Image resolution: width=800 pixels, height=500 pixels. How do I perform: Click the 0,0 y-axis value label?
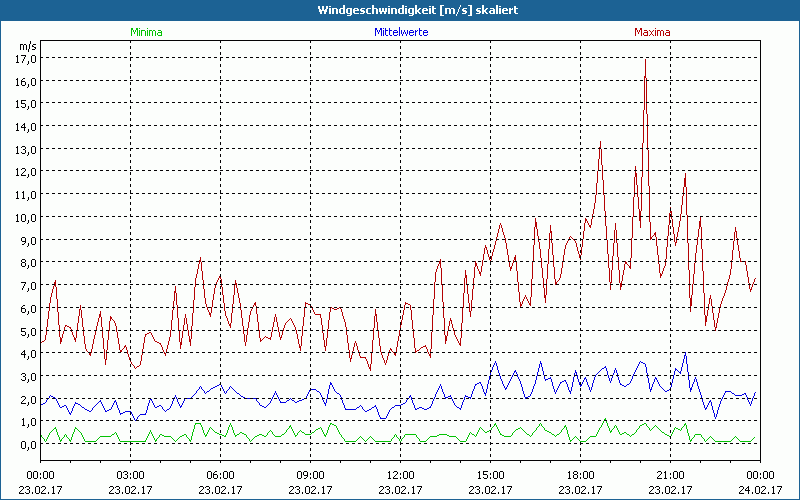pos(26,445)
